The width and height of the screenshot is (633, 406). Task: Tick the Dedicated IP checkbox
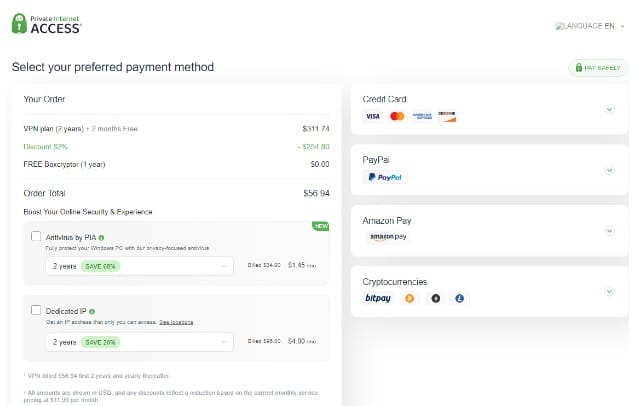37,312
